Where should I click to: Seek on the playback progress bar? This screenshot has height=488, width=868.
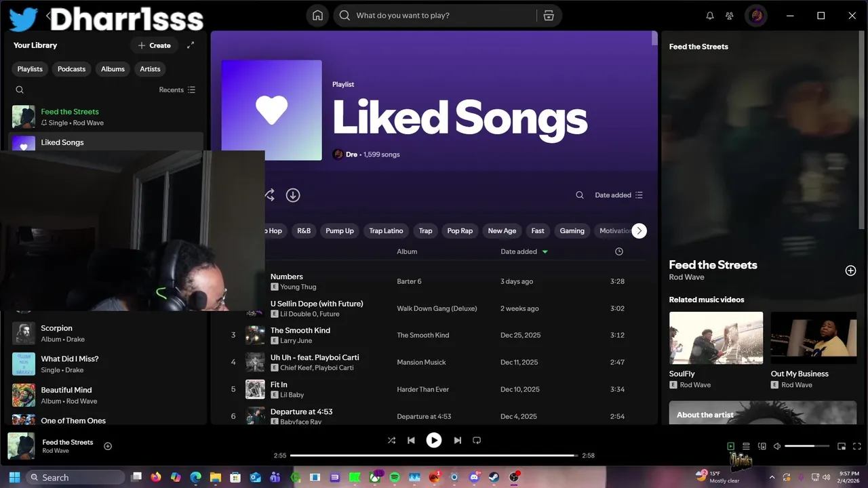tap(434, 455)
